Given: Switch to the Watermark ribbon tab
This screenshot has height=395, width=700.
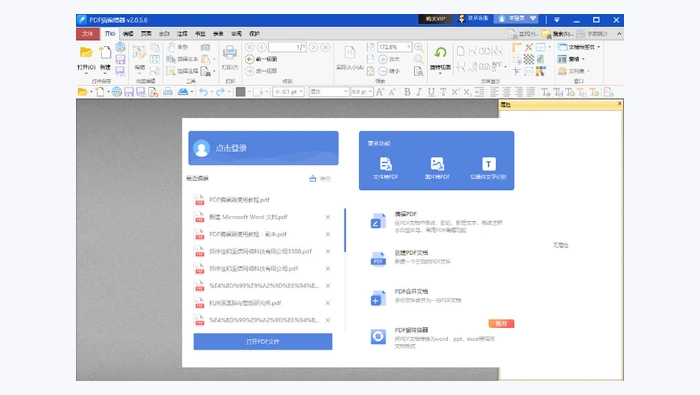Looking at the screenshot, I should [x=164, y=33].
